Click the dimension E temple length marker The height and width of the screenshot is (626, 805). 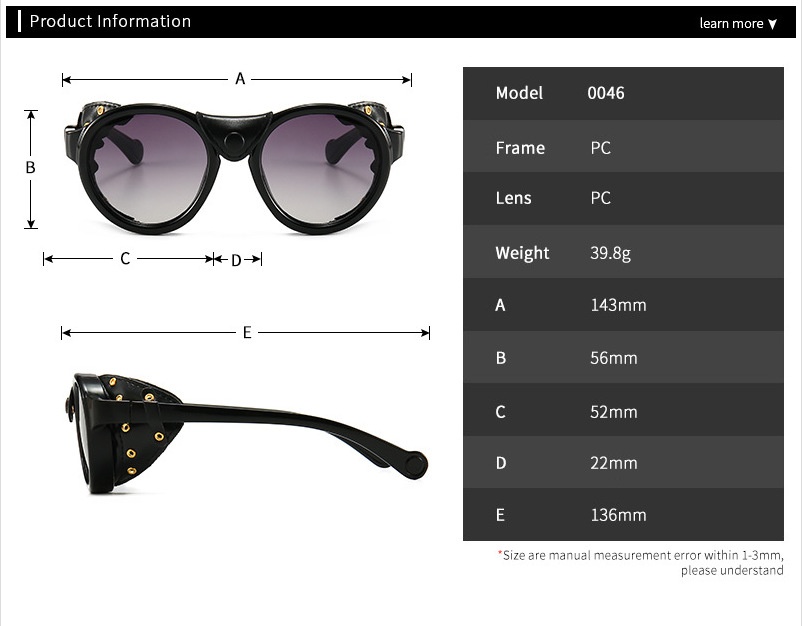pos(247,333)
